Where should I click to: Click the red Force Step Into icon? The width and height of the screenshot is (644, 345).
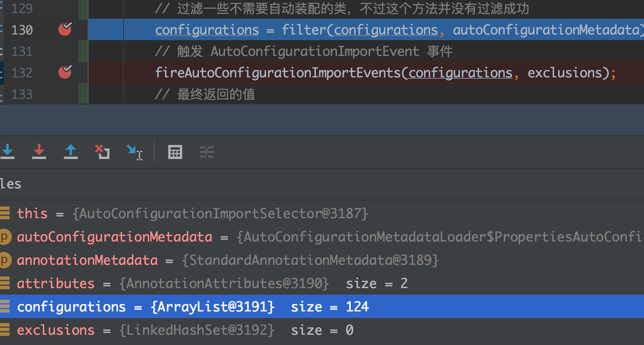[39, 152]
